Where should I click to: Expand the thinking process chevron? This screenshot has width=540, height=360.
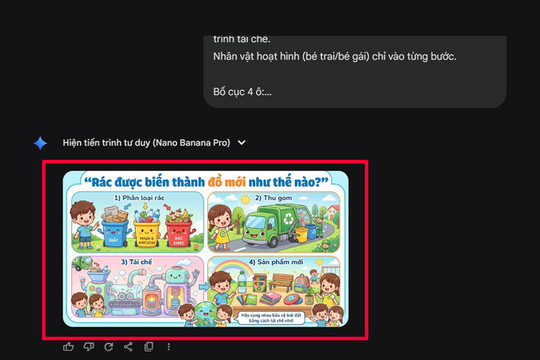242,143
